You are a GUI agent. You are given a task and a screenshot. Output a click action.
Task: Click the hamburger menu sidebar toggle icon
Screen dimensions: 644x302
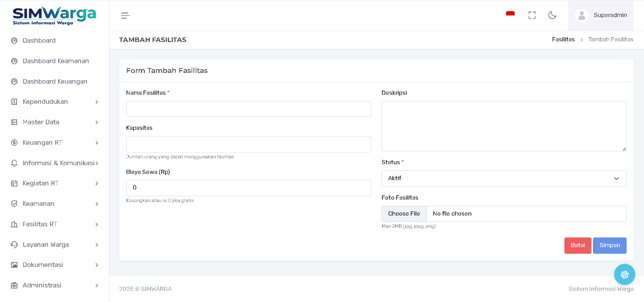coord(125,16)
